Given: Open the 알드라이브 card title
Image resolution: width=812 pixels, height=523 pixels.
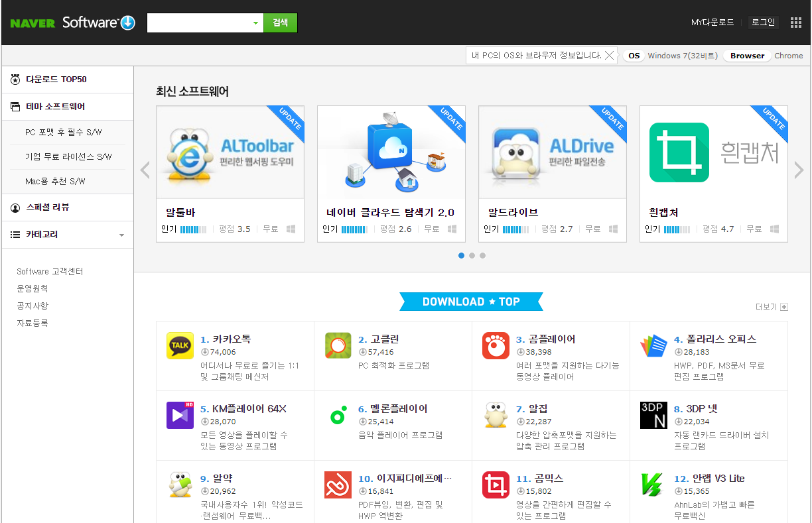Looking at the screenshot, I should pos(513,213).
